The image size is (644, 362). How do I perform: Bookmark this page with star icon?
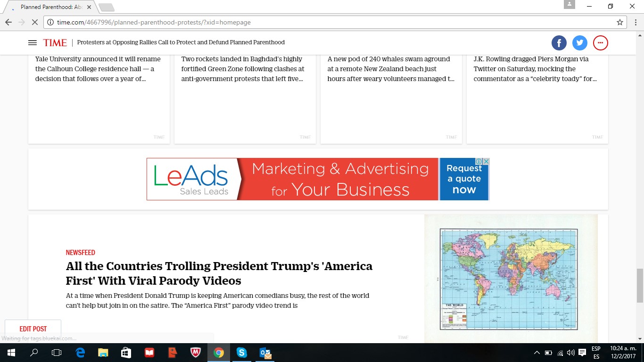[620, 22]
